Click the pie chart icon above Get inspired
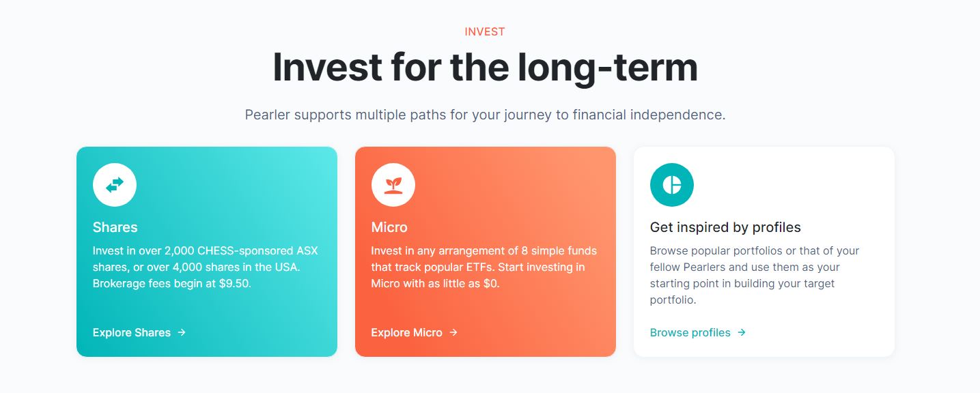Viewport: 980px width, 393px height. pos(671,184)
